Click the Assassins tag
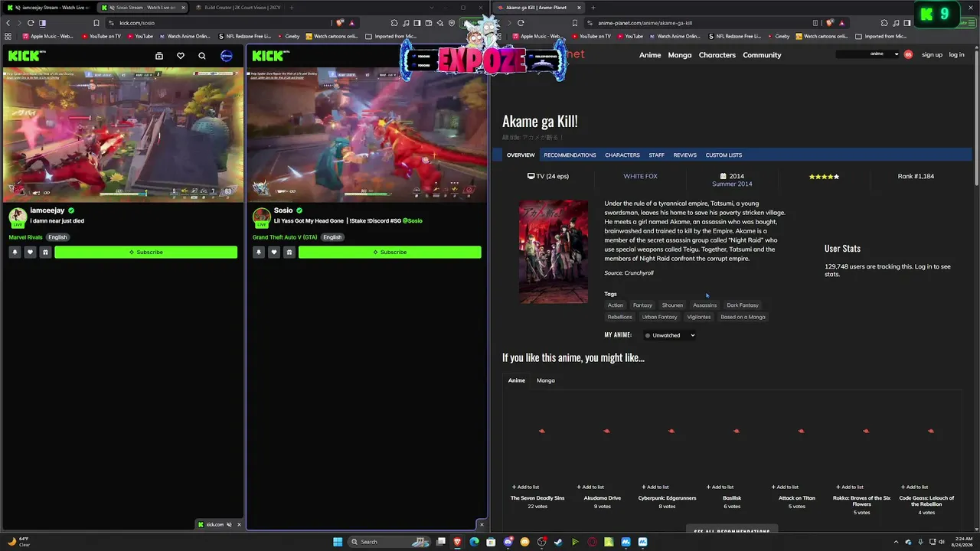Image resolution: width=980 pixels, height=551 pixels. pos(705,305)
